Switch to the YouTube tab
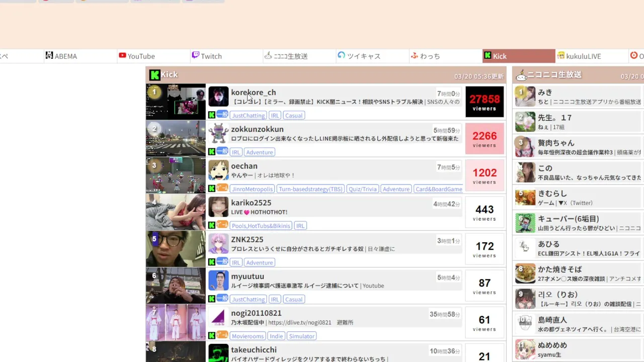The width and height of the screenshot is (644, 362). [x=153, y=56]
